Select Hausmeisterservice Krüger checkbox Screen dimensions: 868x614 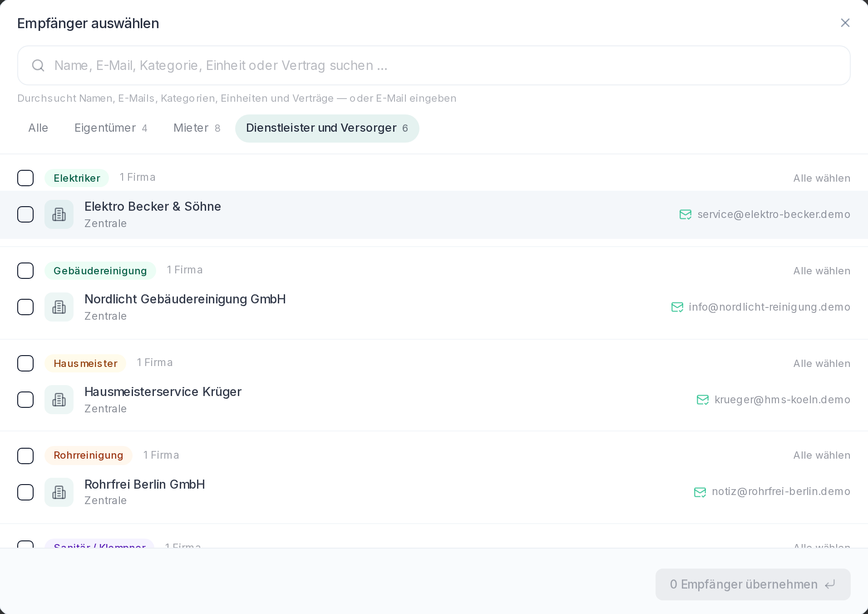[x=25, y=400]
